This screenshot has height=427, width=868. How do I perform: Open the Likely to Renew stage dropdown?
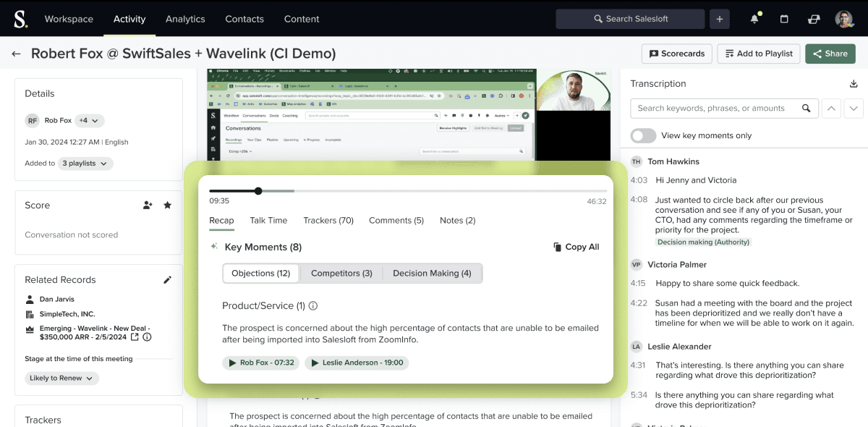pyautogui.click(x=61, y=378)
